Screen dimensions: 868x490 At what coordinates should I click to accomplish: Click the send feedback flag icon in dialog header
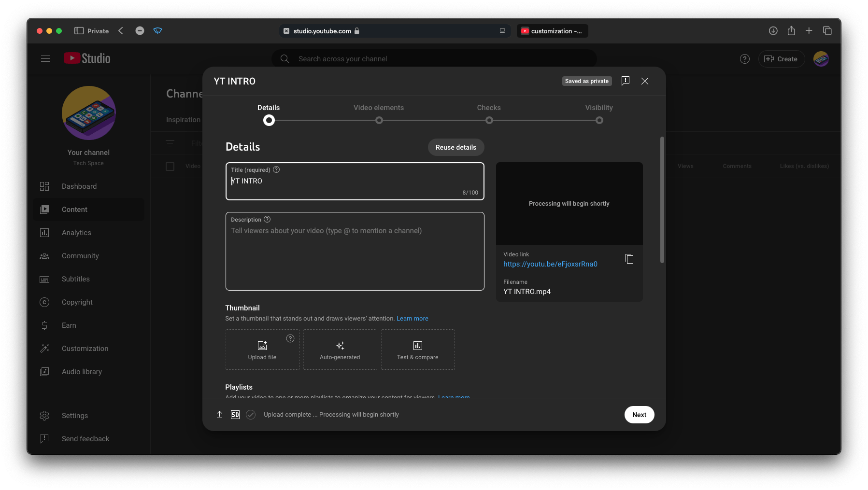[x=625, y=81]
